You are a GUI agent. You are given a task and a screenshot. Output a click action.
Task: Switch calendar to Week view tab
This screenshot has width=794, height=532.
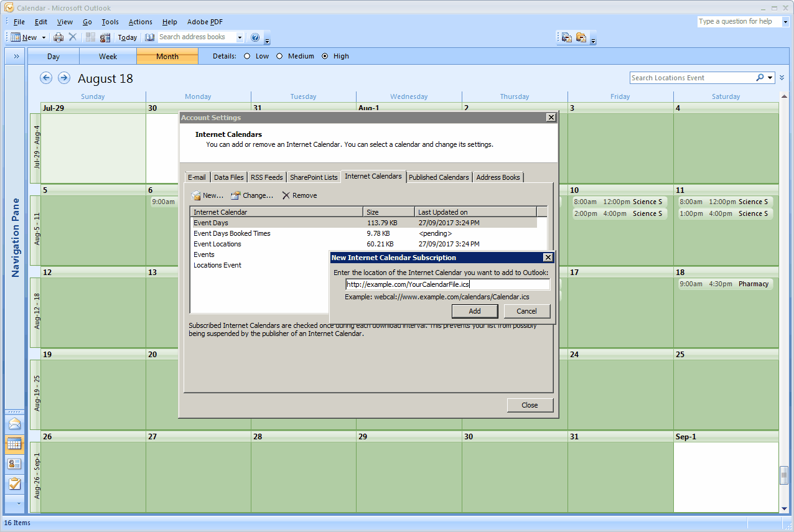tap(108, 56)
